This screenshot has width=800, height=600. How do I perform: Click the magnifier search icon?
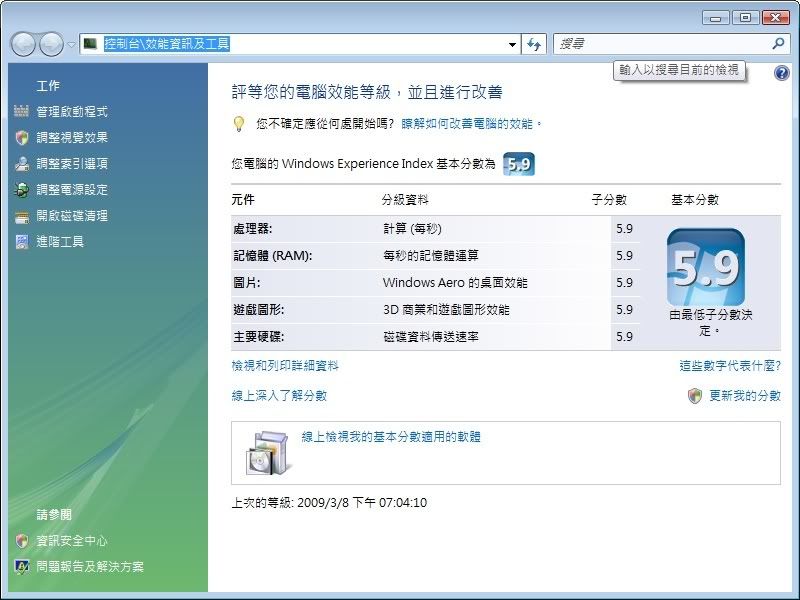[778, 43]
